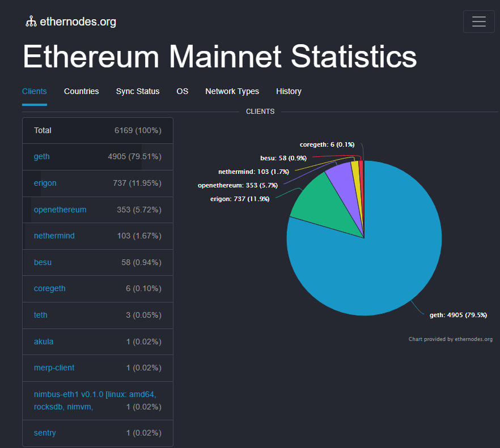Image resolution: width=500 pixels, height=448 pixels.
Task: Open the merp-client link
Action: click(x=54, y=368)
